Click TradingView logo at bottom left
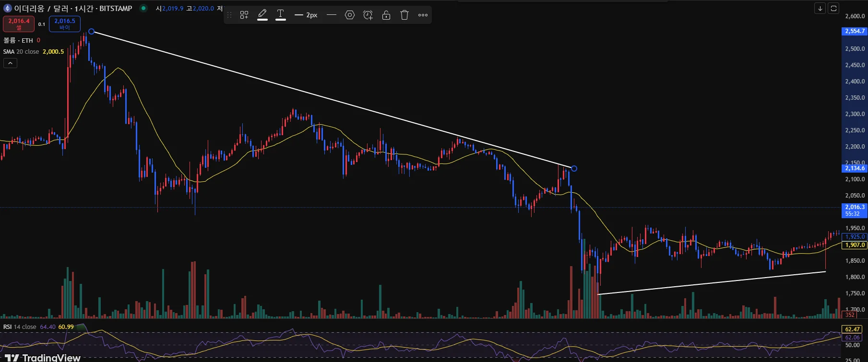 pyautogui.click(x=42, y=358)
